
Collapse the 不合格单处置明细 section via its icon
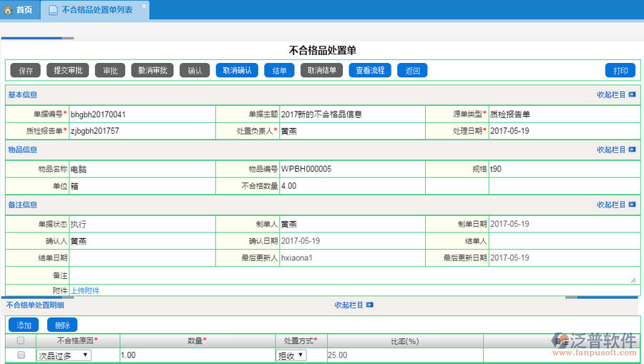[x=369, y=305]
